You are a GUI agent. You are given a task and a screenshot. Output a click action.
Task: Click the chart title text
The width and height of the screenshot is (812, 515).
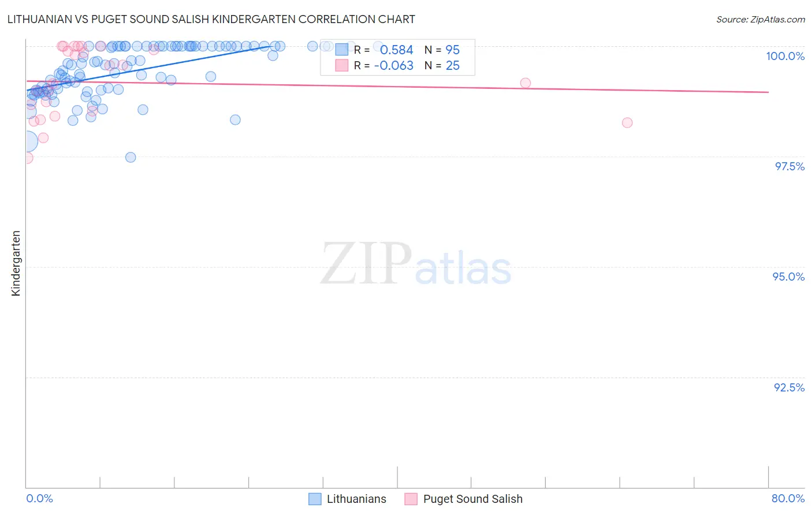point(211,19)
